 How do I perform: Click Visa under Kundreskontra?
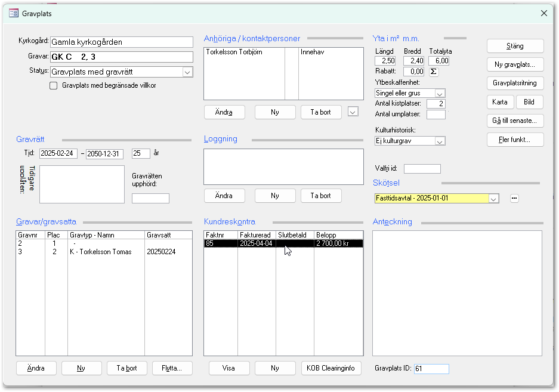click(x=229, y=368)
